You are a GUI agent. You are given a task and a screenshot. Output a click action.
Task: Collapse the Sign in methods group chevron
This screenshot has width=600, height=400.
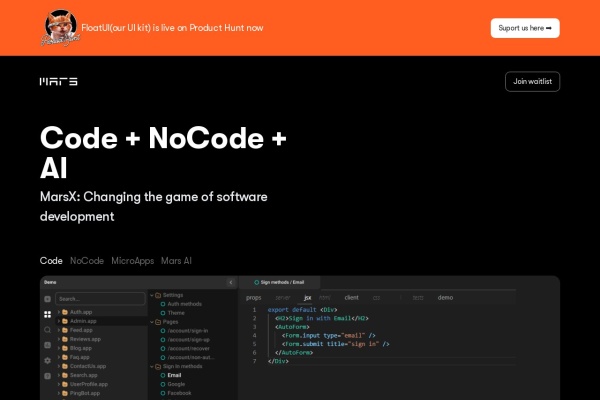tap(152, 367)
